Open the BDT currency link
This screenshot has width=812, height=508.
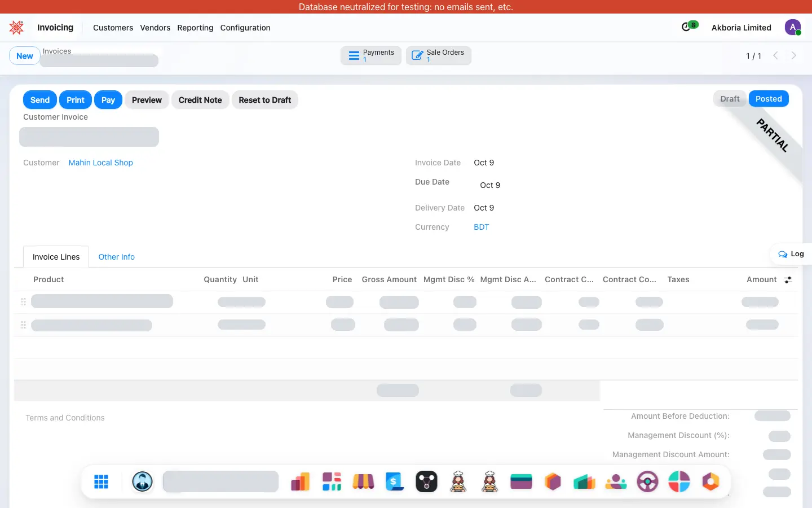pyautogui.click(x=482, y=227)
